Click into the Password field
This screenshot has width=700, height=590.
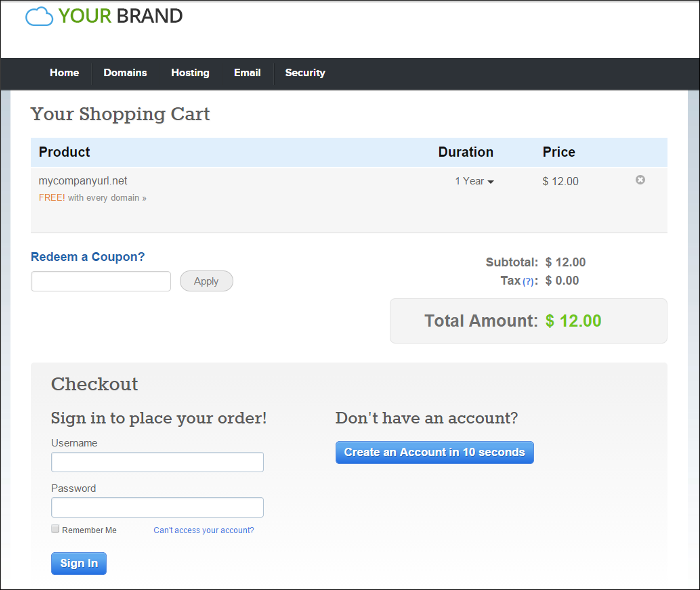tap(157, 507)
